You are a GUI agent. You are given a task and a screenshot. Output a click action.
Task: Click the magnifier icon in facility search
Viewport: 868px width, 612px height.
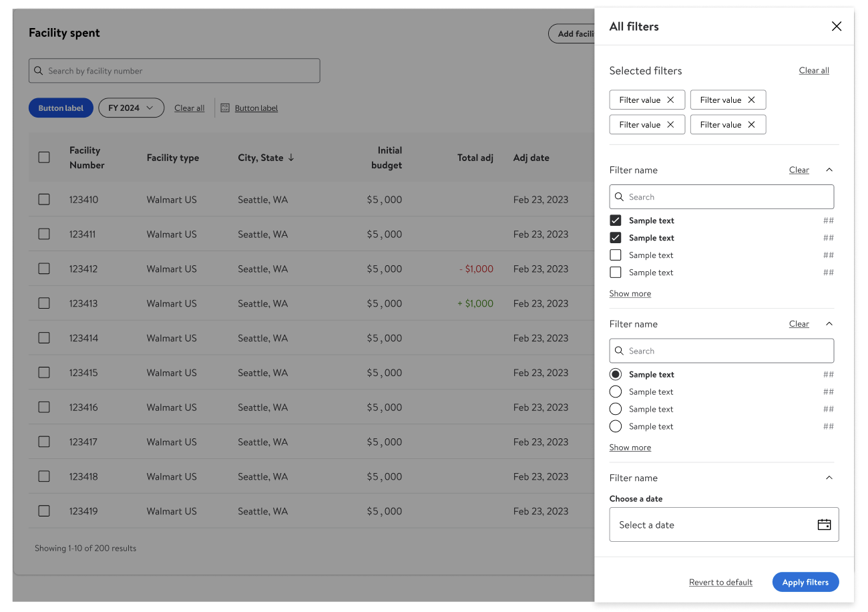pos(39,71)
